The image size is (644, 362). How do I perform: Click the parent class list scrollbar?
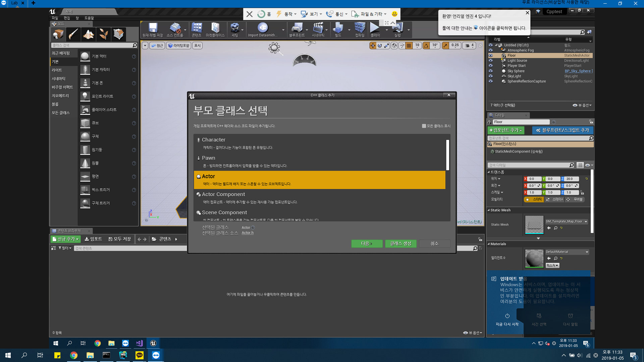pyautogui.click(x=447, y=155)
